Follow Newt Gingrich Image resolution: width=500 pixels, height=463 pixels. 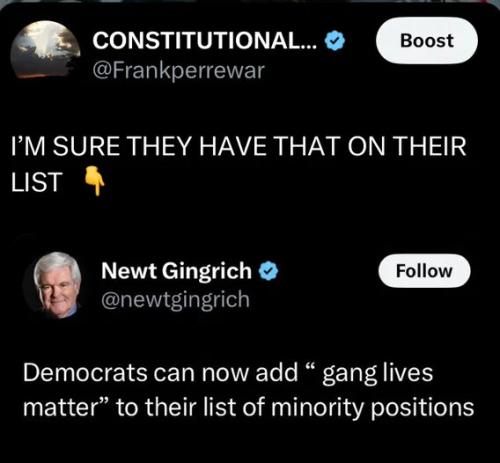click(424, 271)
